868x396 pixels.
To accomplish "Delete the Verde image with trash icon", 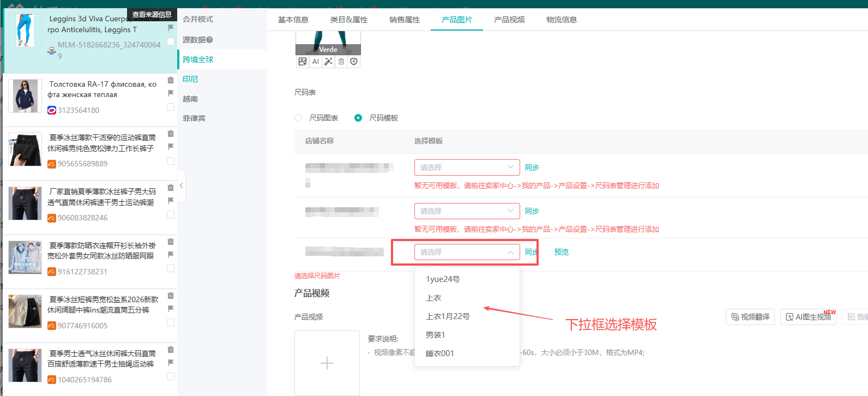I will click(341, 62).
